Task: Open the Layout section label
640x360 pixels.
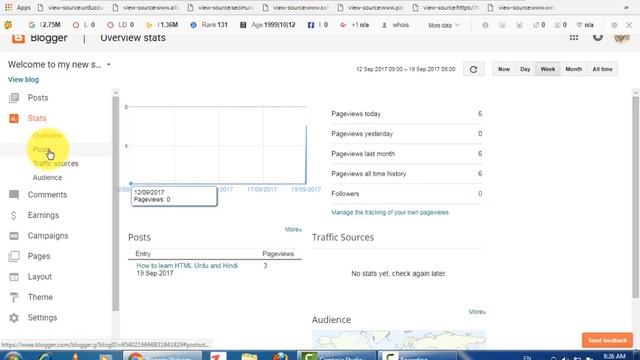Action: 40,277
